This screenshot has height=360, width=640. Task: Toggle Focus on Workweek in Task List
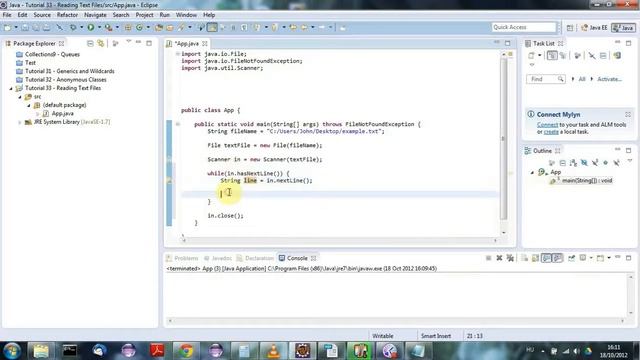click(577, 56)
